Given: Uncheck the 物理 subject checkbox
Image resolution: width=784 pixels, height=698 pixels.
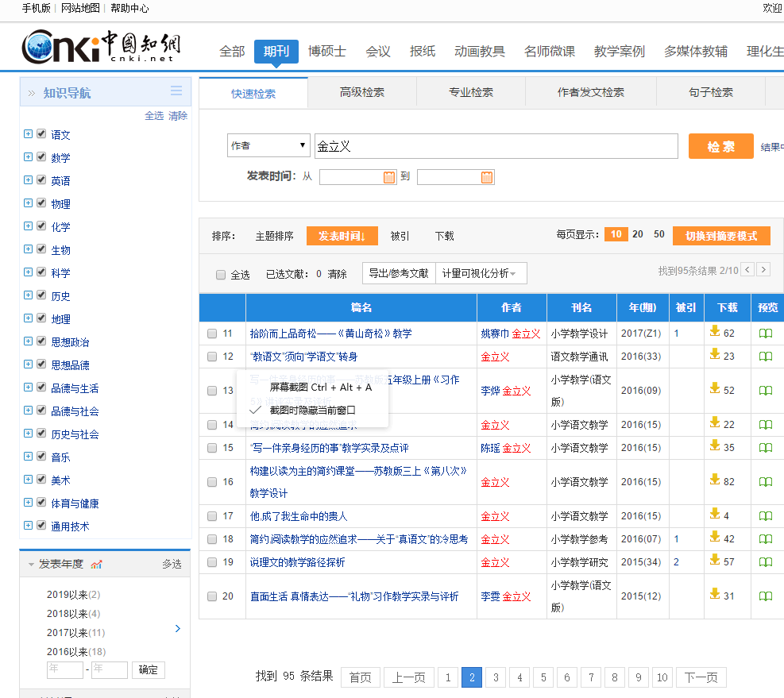Looking at the screenshot, I should 41,203.
